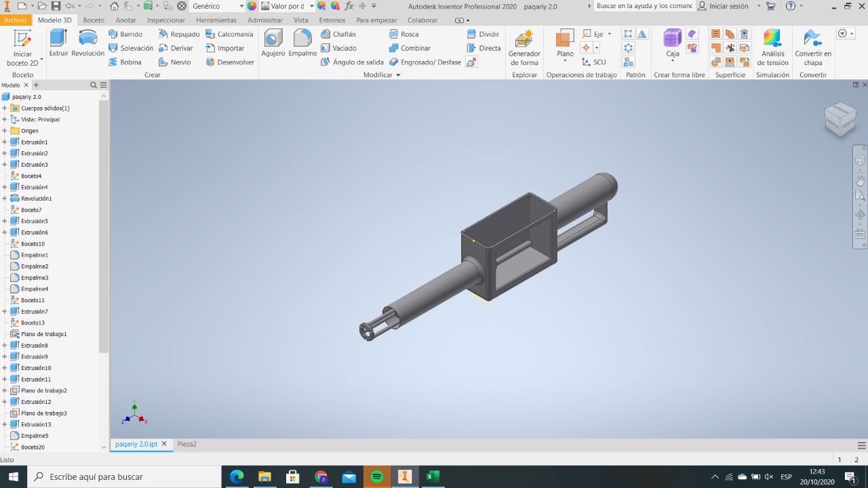868x488 pixels.
Task: Select the Agujero hole tool
Action: tap(273, 43)
